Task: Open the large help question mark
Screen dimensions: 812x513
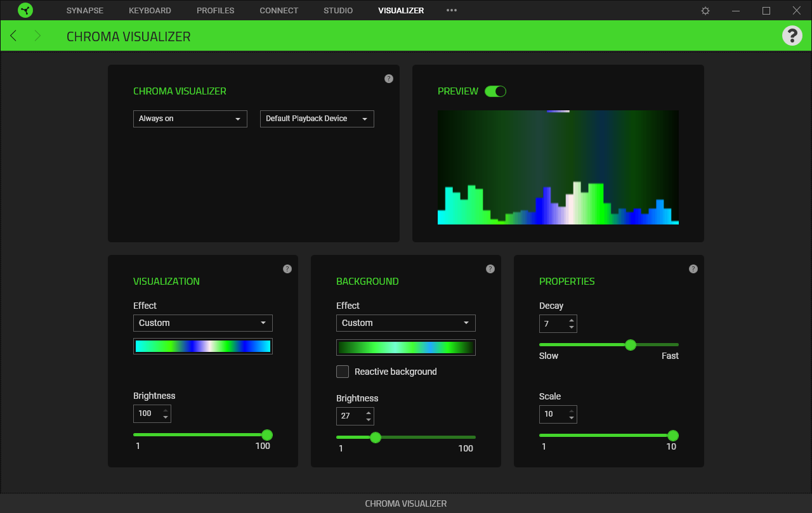Action: pyautogui.click(x=792, y=36)
